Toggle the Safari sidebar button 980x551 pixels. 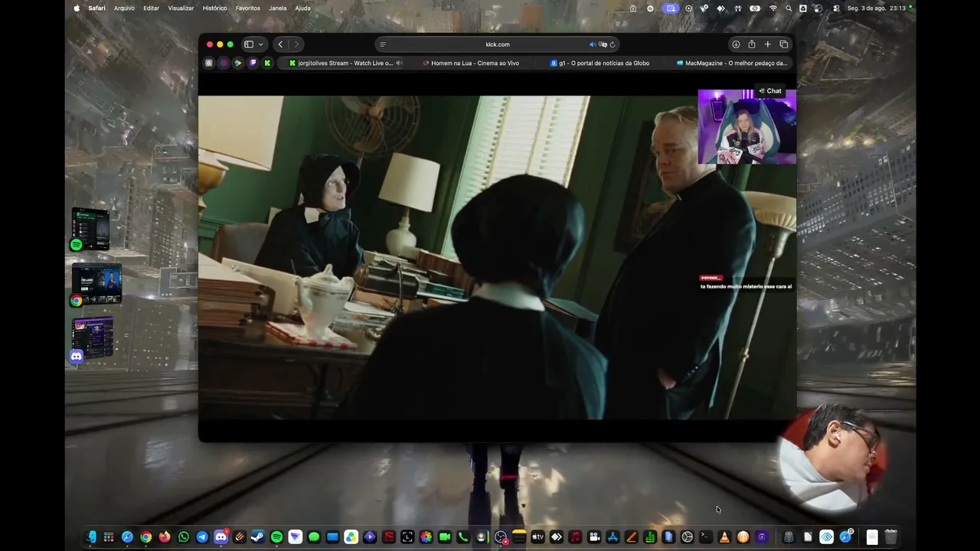click(x=249, y=44)
